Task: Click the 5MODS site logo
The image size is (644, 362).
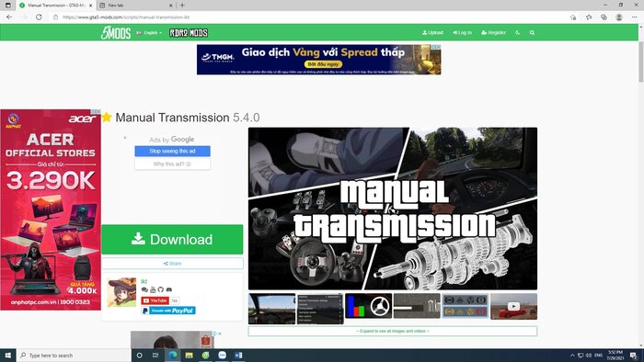Action: (116, 33)
